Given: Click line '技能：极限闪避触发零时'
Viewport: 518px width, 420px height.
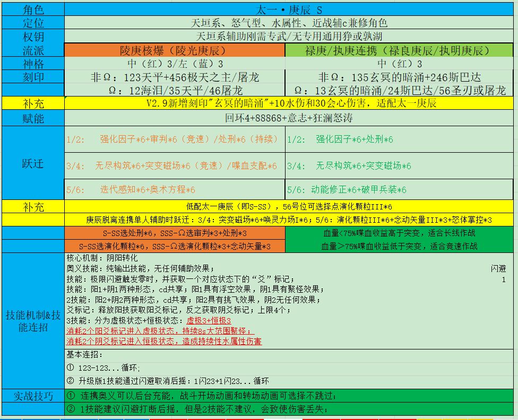Looking at the screenshot, I should [180, 279].
